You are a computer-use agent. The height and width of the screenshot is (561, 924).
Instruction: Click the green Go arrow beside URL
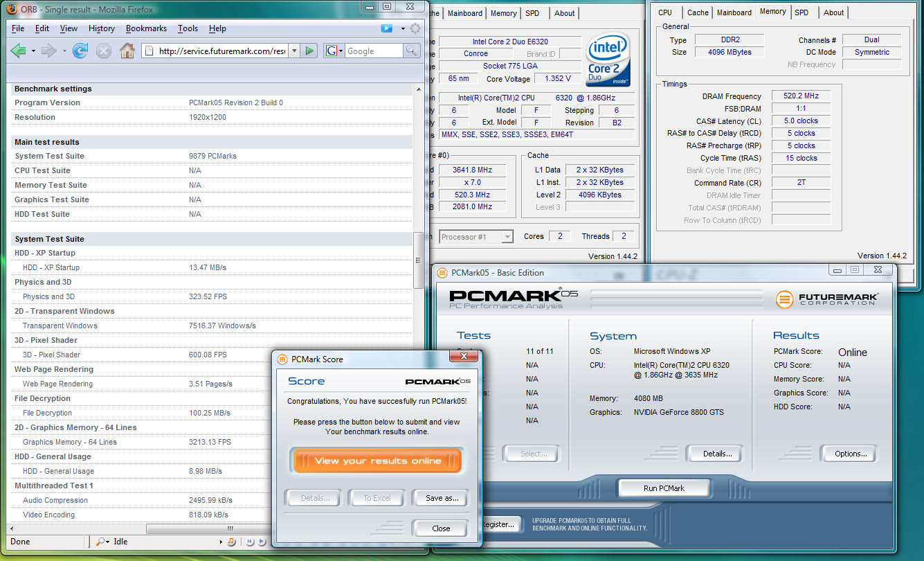pos(309,51)
